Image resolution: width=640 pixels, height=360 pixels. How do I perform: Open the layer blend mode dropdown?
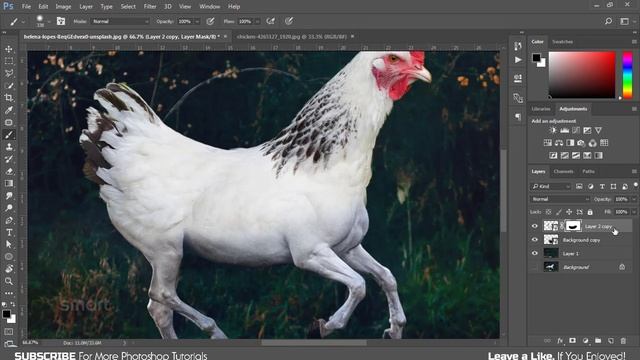point(560,199)
